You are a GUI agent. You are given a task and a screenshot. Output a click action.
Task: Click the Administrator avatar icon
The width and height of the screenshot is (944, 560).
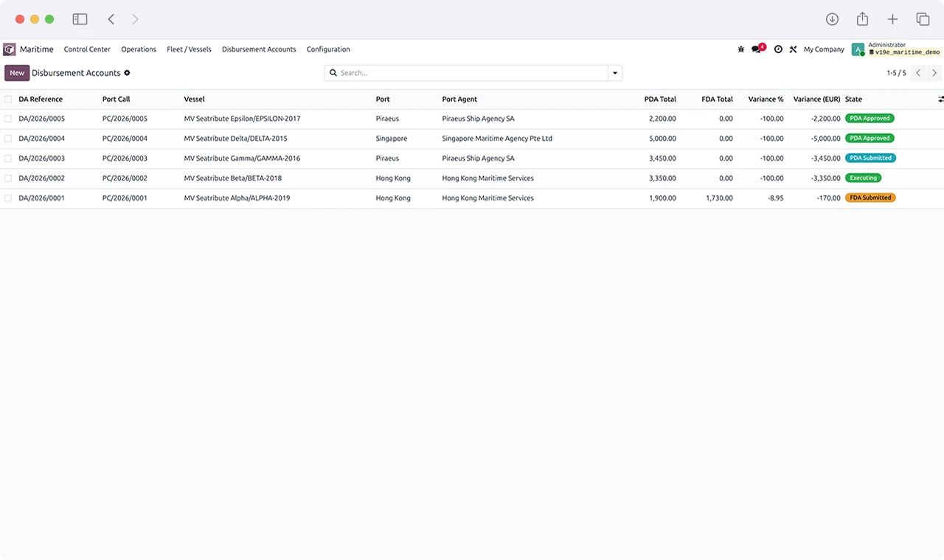(858, 49)
